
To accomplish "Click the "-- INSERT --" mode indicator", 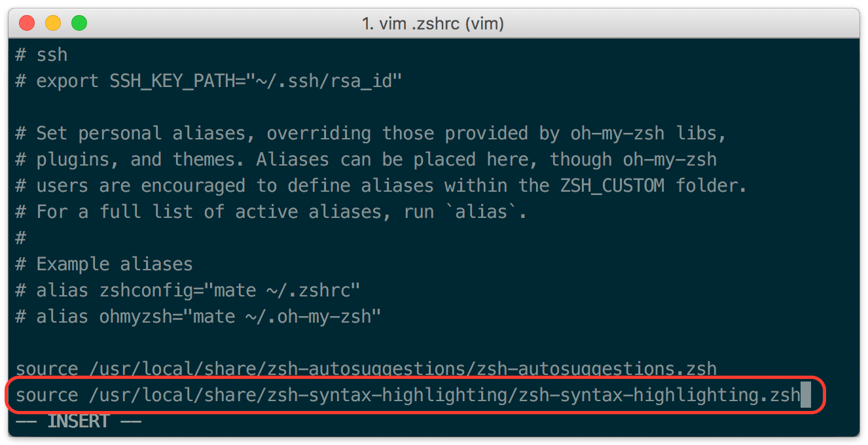I will coord(78,421).
